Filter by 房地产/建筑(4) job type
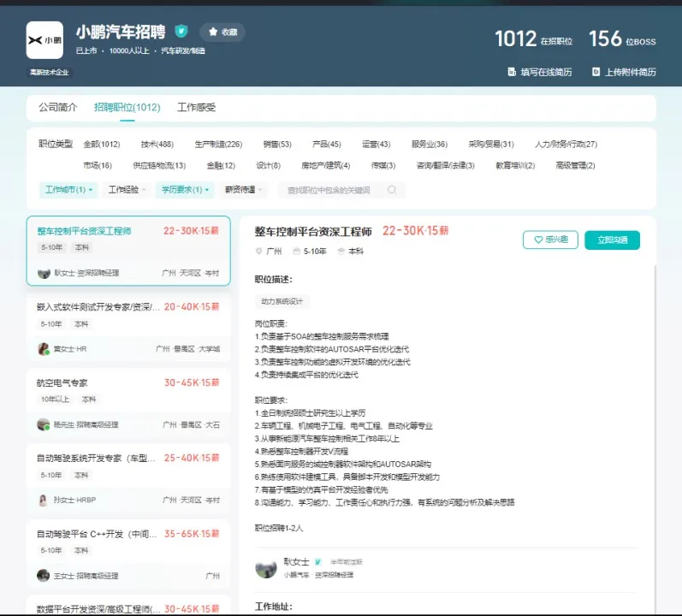Image resolution: width=682 pixels, height=616 pixels. (326, 165)
